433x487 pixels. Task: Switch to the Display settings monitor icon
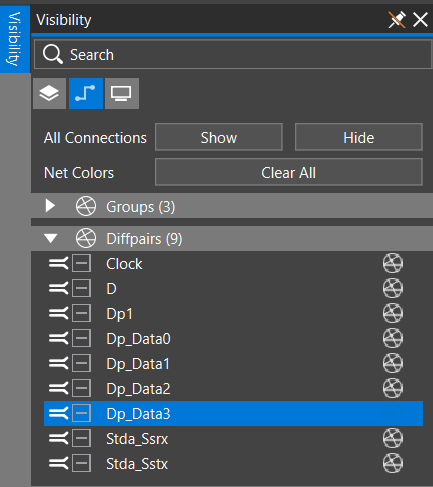(x=122, y=93)
